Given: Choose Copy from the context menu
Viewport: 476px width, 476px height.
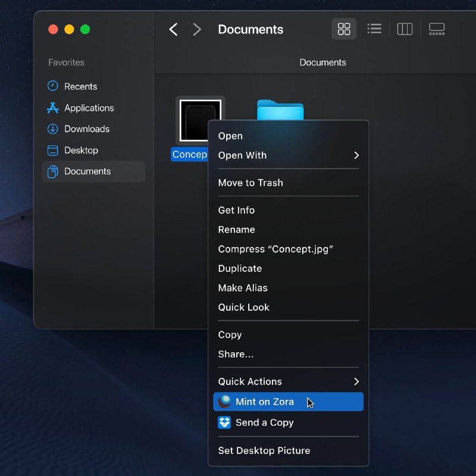Looking at the screenshot, I should pyautogui.click(x=288, y=334).
